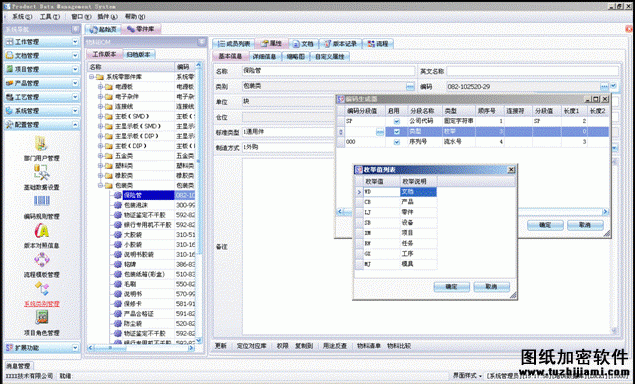Expand 电子杂件 folder tree node
This screenshot has width=635, height=384.
click(x=100, y=96)
